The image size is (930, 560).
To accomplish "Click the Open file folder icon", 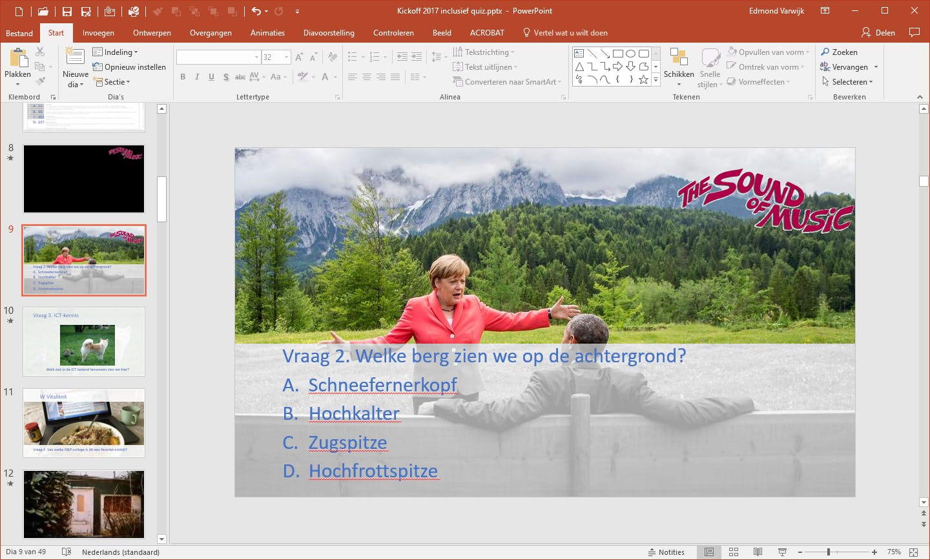I will [43, 11].
